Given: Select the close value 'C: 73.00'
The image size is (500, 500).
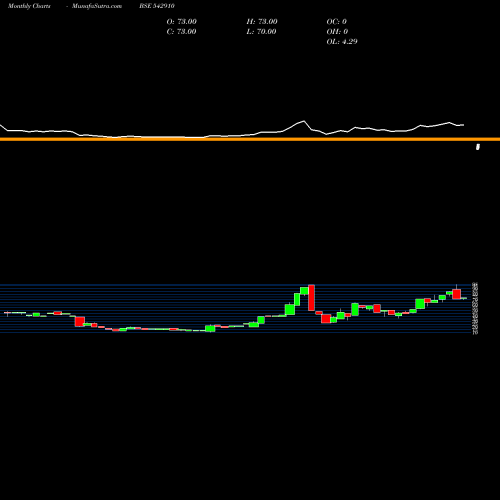Looking at the screenshot, I should (x=181, y=32).
